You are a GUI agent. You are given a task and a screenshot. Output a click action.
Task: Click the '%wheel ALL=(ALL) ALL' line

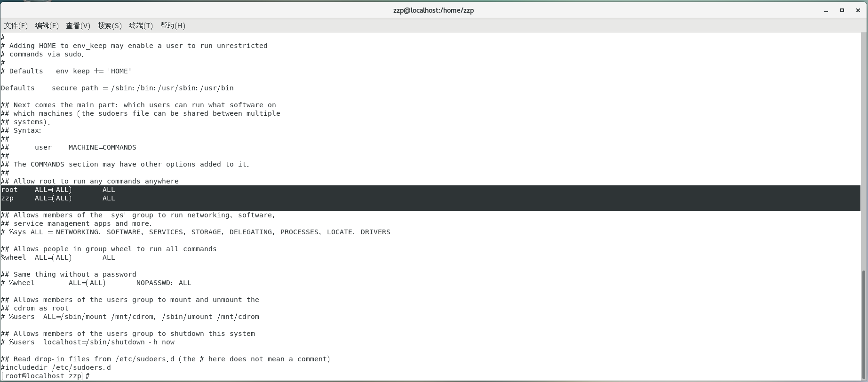click(x=58, y=257)
